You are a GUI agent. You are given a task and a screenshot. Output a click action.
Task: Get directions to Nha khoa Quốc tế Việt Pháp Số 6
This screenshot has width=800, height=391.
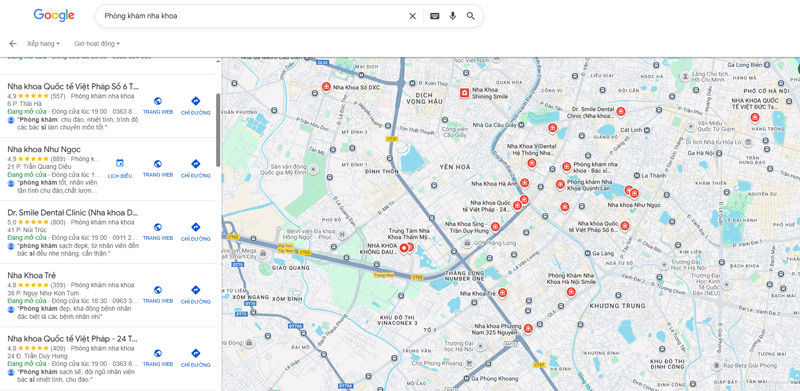click(195, 106)
